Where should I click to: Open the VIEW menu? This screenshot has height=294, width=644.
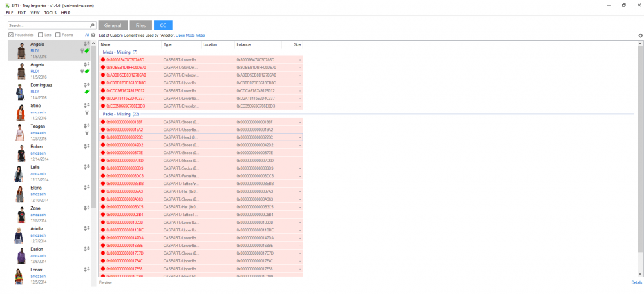click(35, 13)
